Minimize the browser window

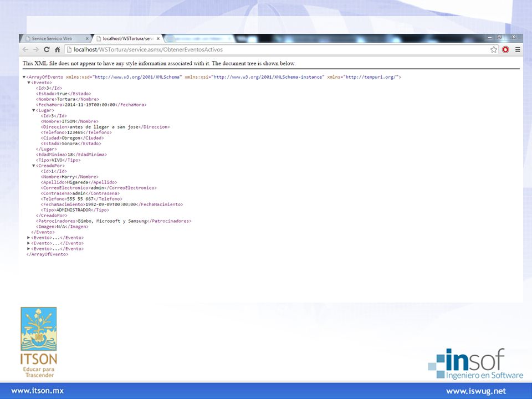(489, 37)
